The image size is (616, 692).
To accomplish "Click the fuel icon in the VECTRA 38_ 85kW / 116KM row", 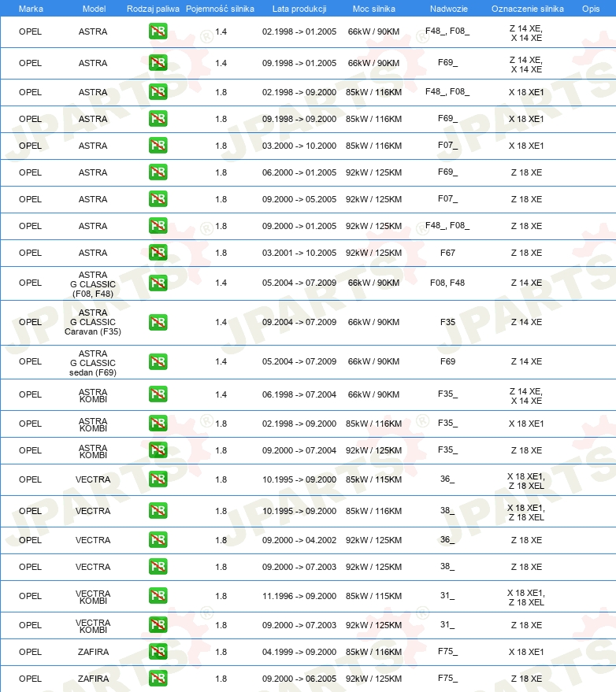I will coord(158,511).
